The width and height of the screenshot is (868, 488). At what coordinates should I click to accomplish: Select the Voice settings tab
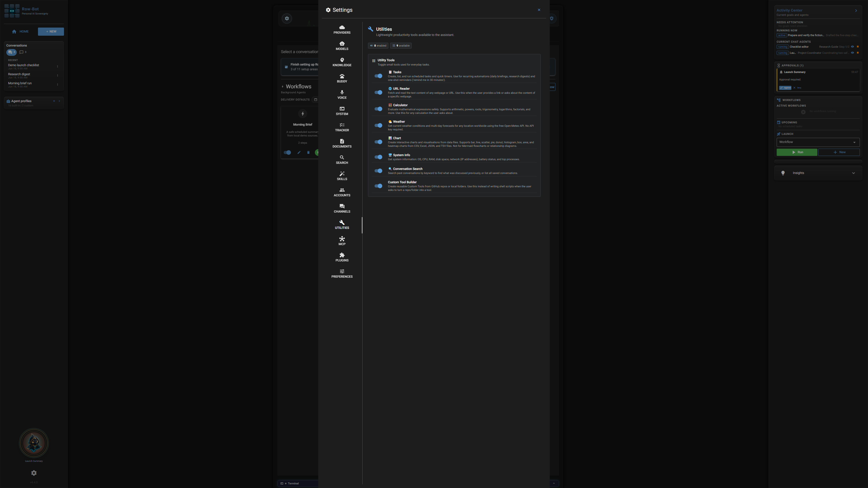point(342,95)
